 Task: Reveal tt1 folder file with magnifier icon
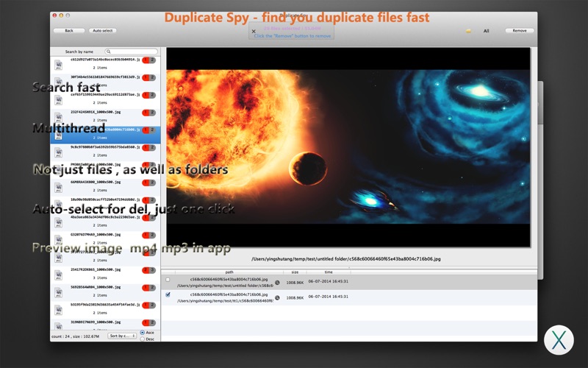point(277,297)
